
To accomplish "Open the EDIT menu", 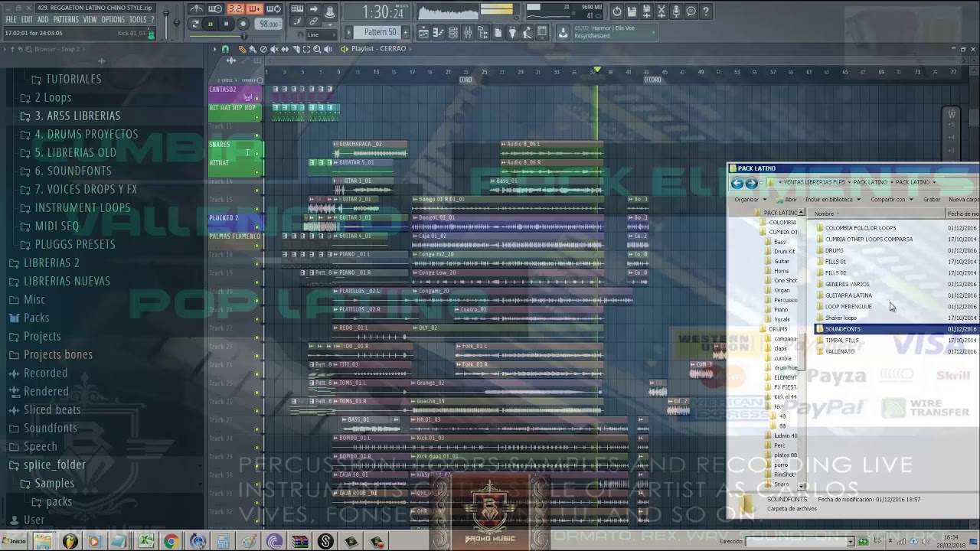I will (27, 19).
